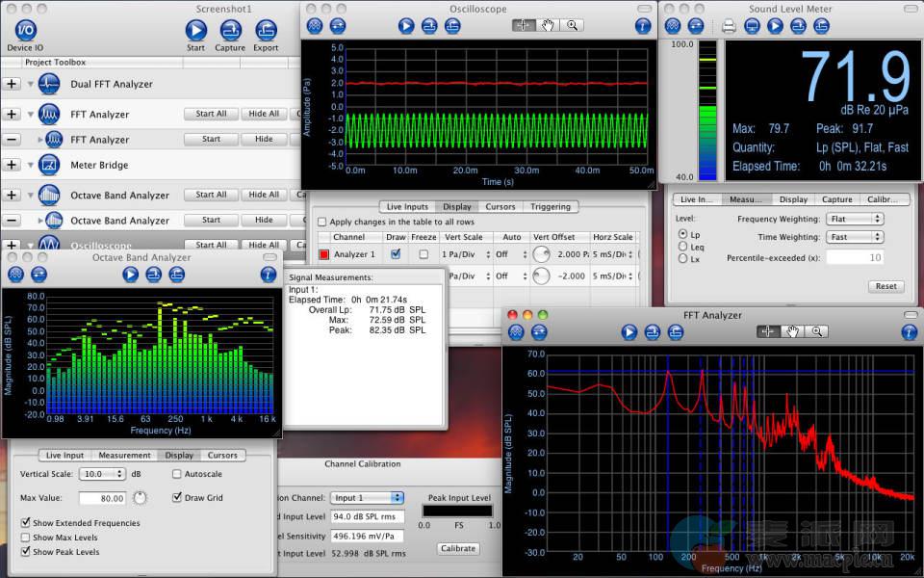Open the Measurement tab in Octave Band settings
This screenshot has width=924, height=578.
pyautogui.click(x=124, y=455)
